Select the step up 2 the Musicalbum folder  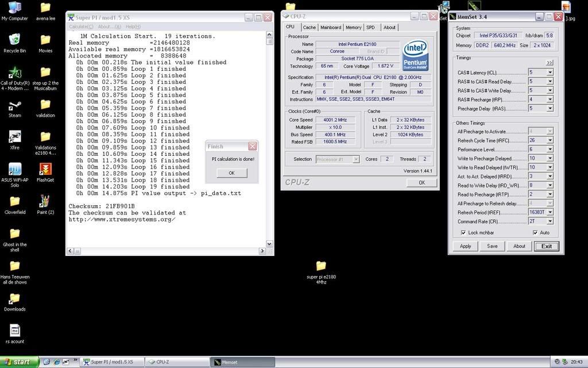(45, 72)
